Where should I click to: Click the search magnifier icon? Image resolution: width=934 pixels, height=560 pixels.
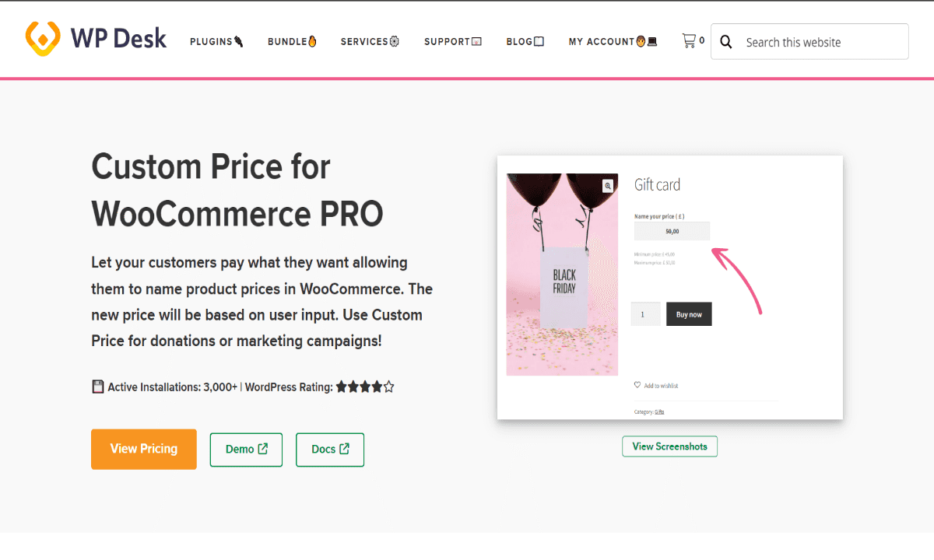726,42
